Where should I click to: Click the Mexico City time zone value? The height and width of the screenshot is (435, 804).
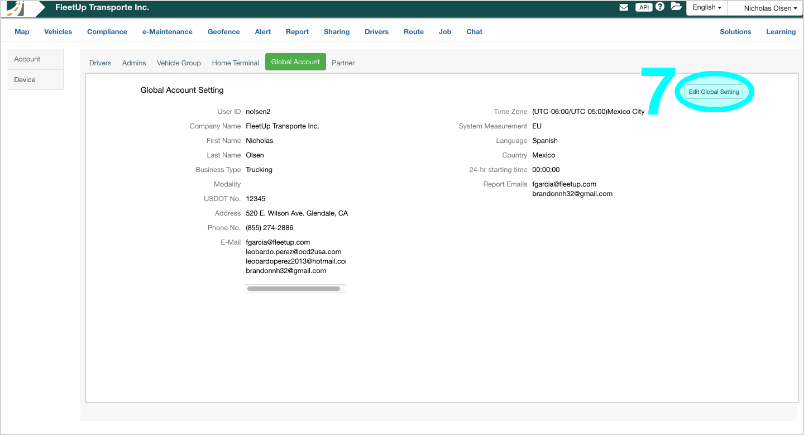[588, 112]
